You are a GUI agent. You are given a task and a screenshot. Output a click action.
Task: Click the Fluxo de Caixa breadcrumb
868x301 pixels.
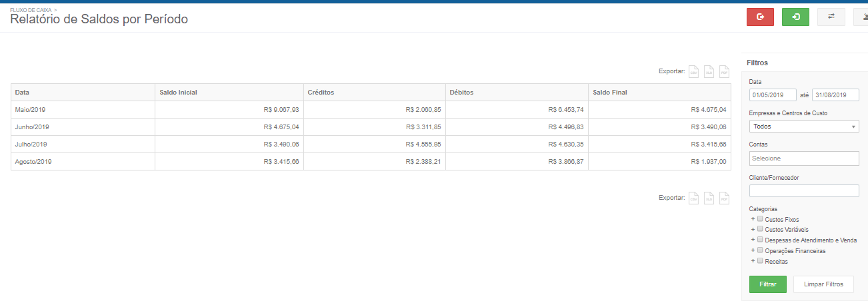(31, 11)
